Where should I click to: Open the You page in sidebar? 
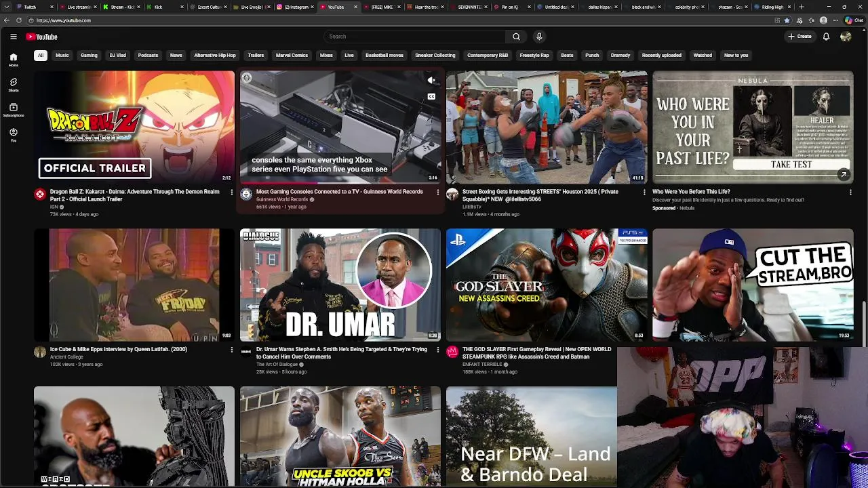coord(13,135)
